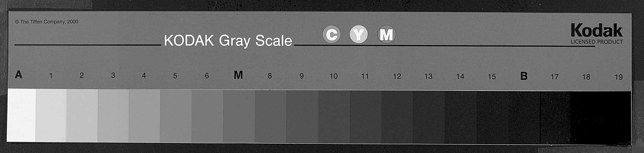Select the middle gray swatch under M
This screenshot has height=153, width=644.
(x=239, y=116)
